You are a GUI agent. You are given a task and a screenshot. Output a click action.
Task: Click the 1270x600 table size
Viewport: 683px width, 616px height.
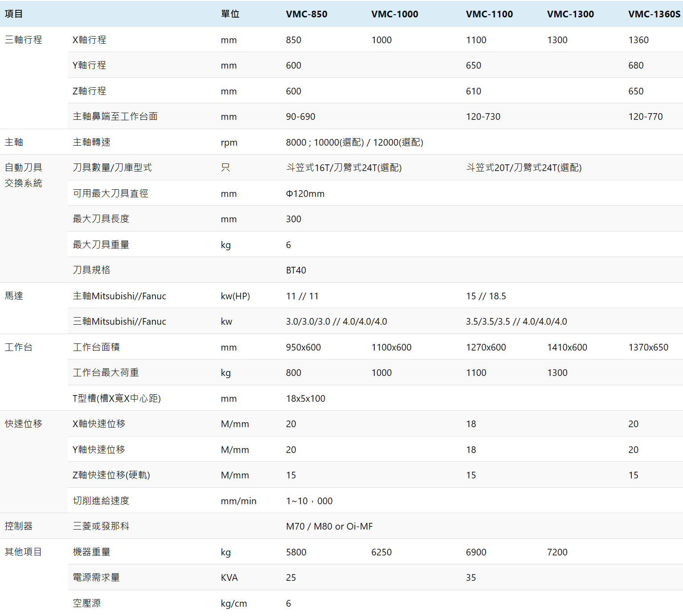click(x=486, y=347)
